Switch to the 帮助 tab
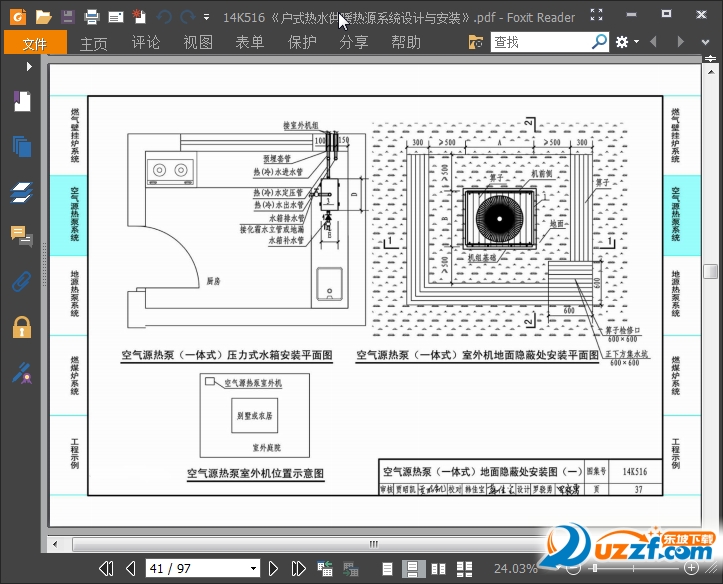 [x=406, y=42]
